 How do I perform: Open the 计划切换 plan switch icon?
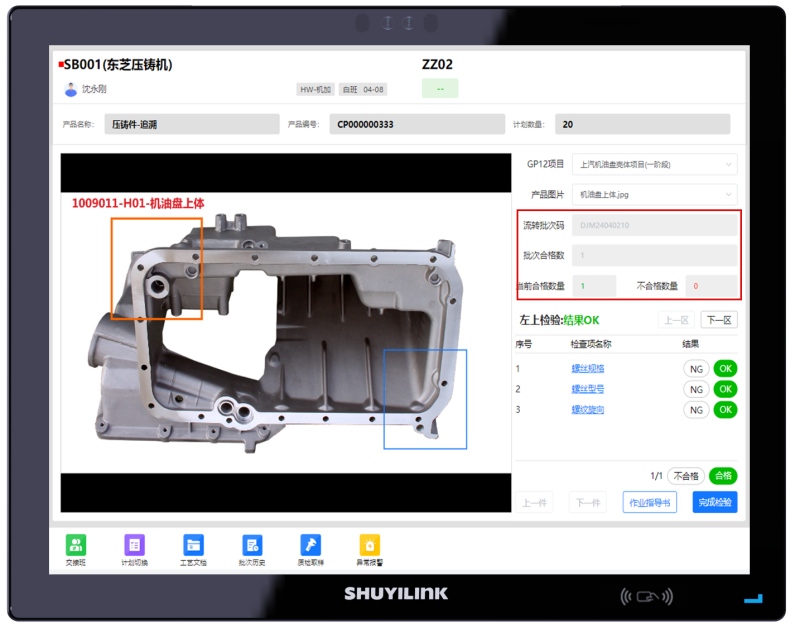[x=134, y=545]
